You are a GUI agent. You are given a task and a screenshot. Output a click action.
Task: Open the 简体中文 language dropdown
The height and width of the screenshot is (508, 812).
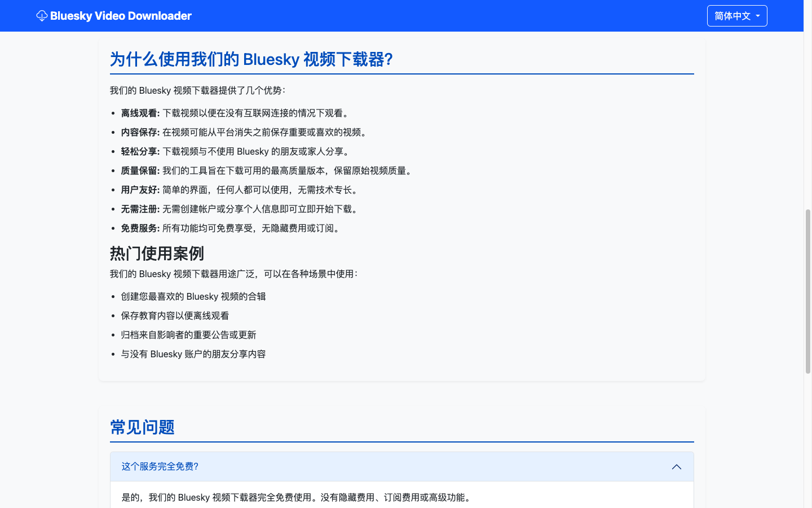(737, 16)
